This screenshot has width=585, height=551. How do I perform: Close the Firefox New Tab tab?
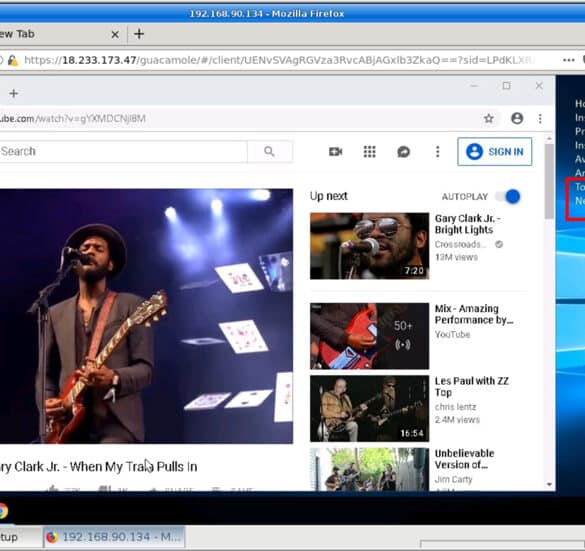[x=115, y=34]
